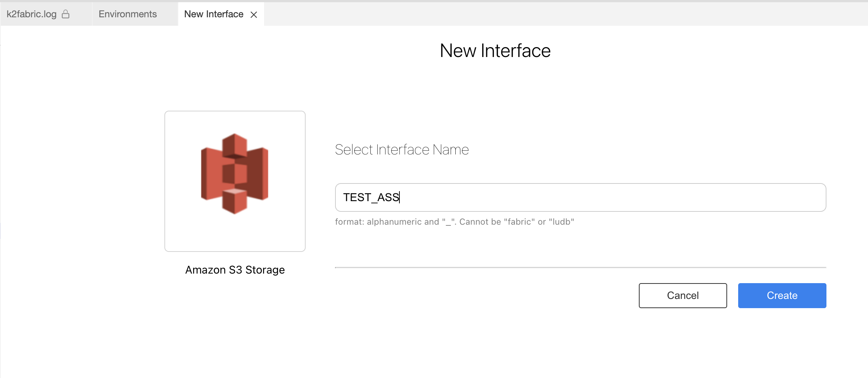Click the lock icon on k2fabric.log tab

tap(65, 14)
